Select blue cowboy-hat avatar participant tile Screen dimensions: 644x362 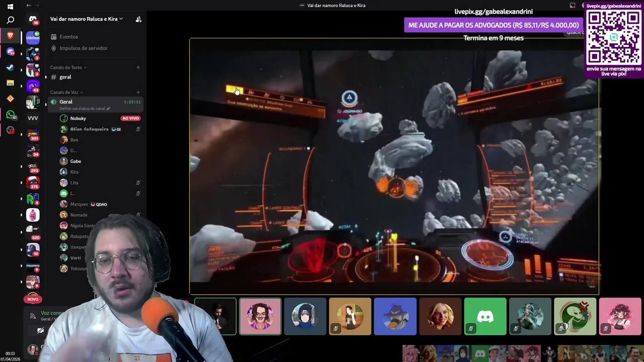click(x=395, y=316)
